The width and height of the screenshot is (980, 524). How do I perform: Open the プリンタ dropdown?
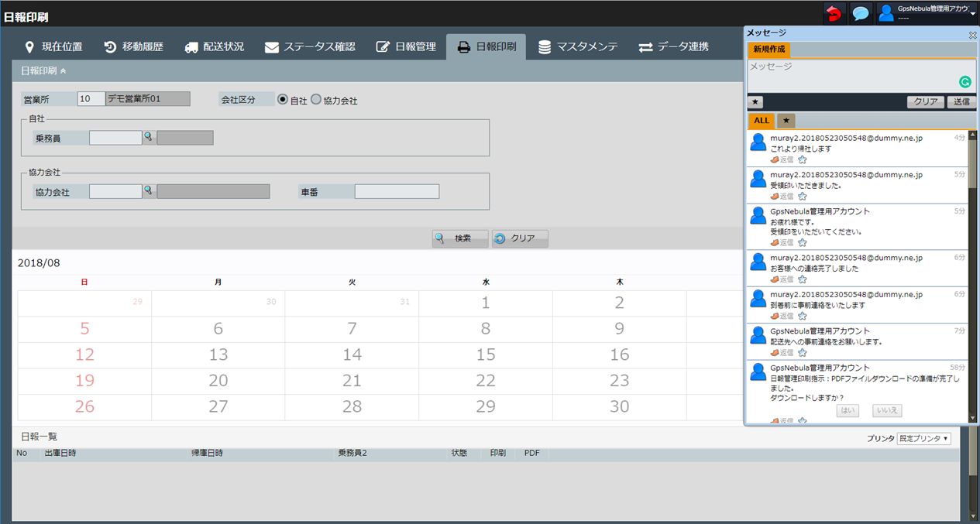[923, 438]
